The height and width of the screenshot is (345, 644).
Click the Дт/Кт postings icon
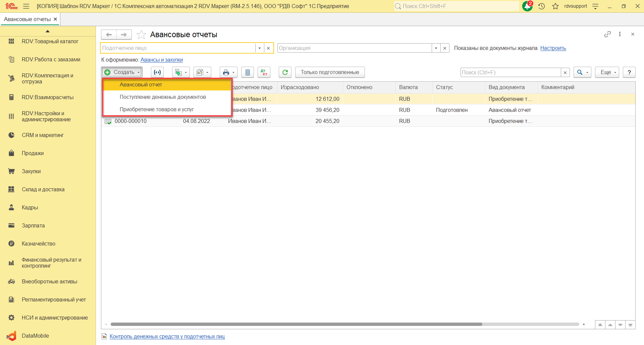coord(264,72)
